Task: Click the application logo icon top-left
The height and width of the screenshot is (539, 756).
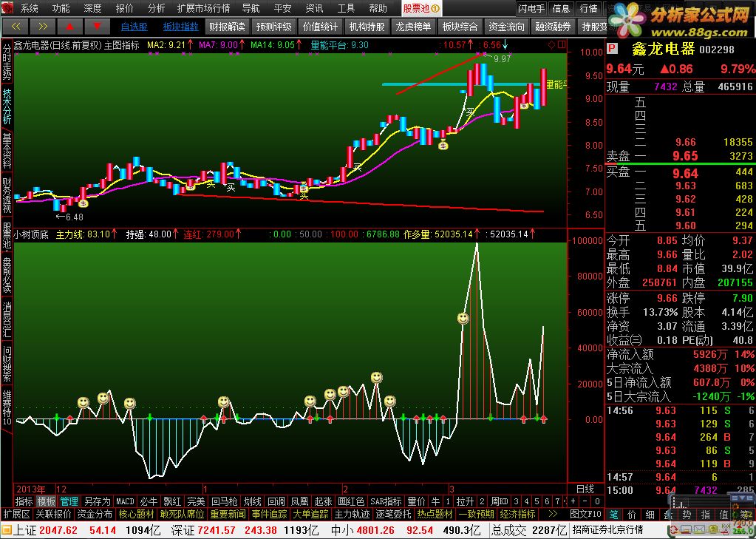Action: coord(7,7)
